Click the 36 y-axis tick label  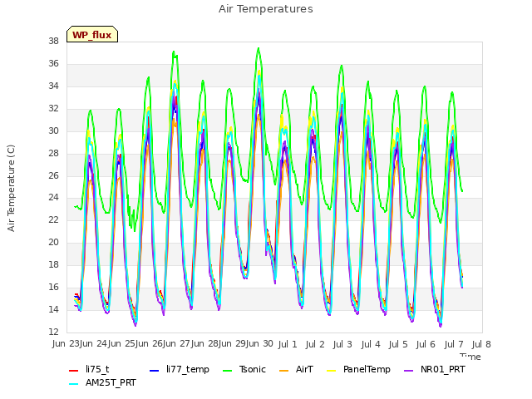pos(53,63)
